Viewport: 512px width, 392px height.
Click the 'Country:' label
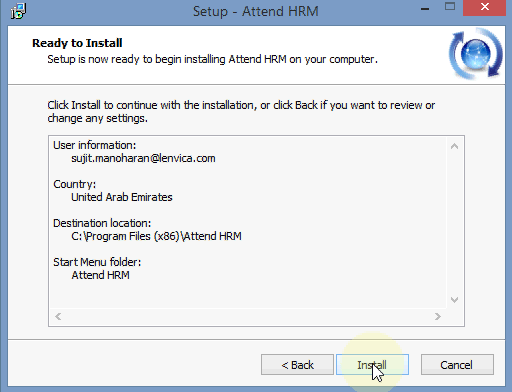click(75, 184)
